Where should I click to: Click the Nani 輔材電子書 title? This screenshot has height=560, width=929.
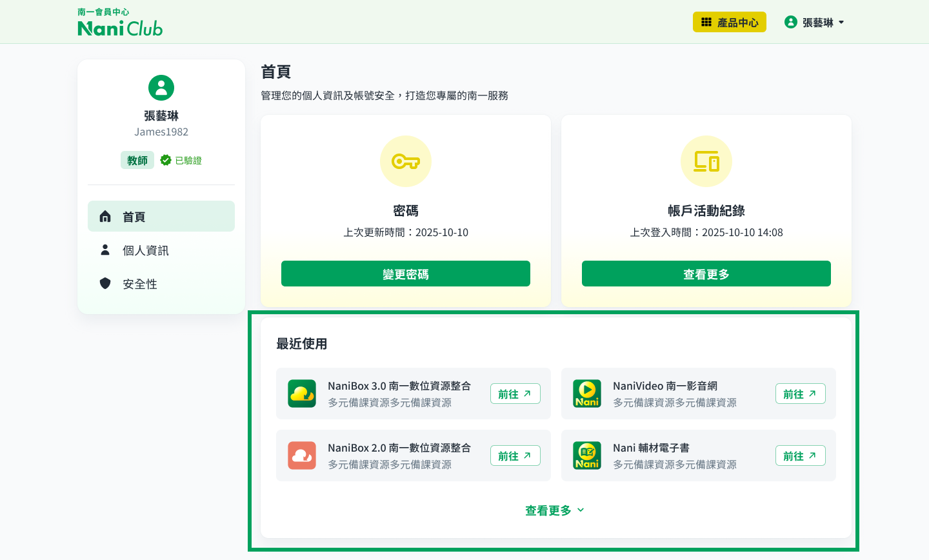(x=651, y=448)
